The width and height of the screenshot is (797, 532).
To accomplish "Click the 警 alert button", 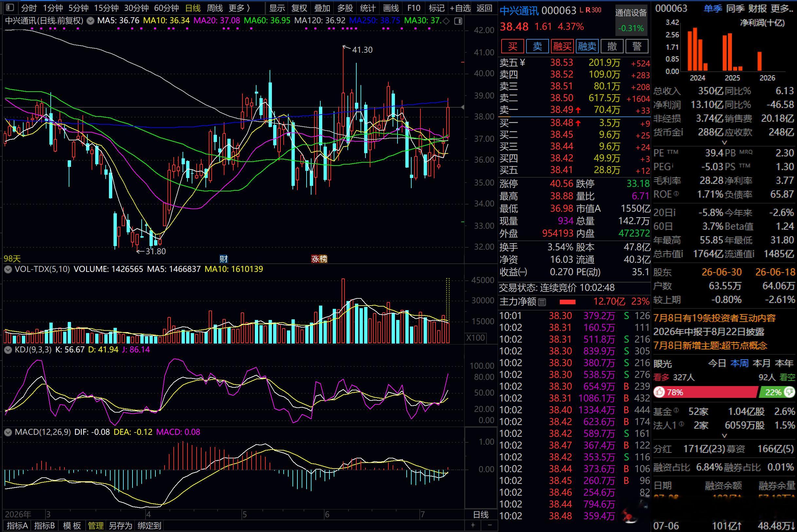I will (637, 46).
